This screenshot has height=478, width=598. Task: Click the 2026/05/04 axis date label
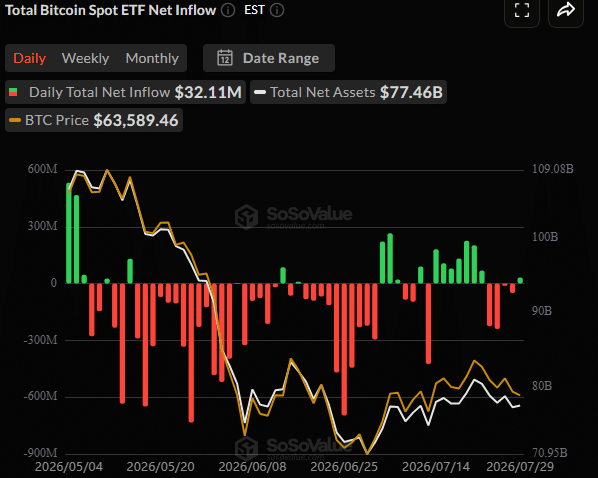(69, 467)
